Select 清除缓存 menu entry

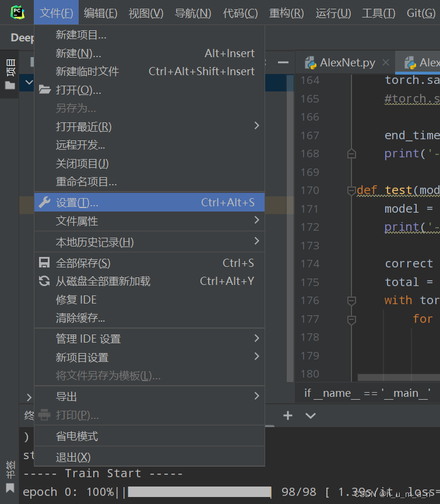149,318
